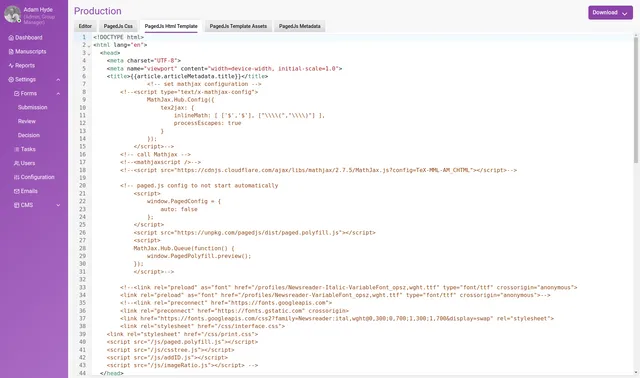Click the unpkg paged.polyfill.js script line
The width and height of the screenshot is (640, 378).
254,233
